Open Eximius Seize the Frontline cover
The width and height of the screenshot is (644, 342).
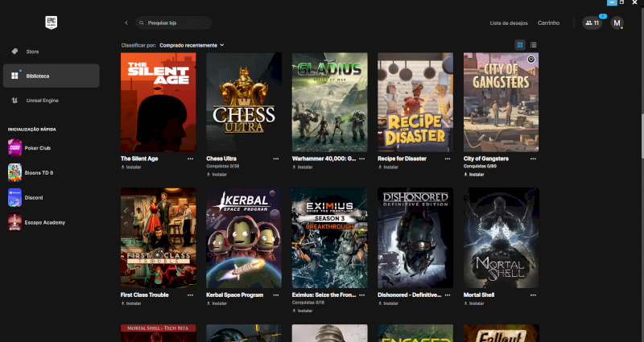(x=330, y=238)
